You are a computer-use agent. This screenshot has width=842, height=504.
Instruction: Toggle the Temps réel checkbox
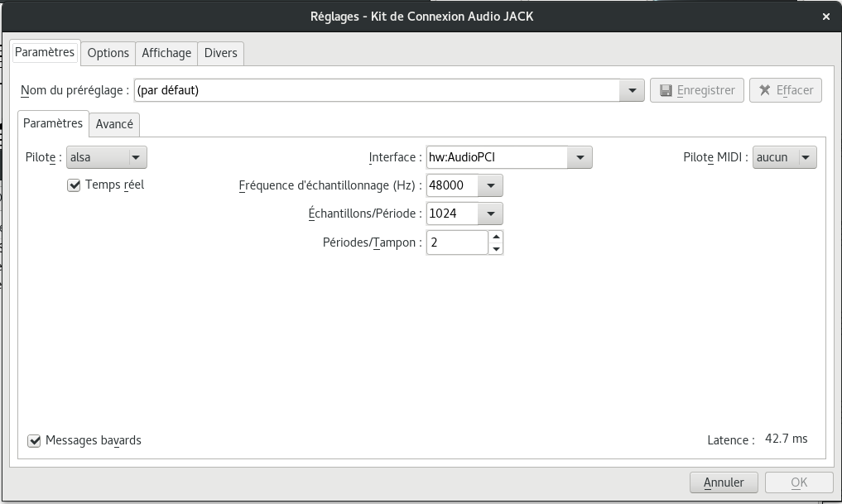point(74,185)
